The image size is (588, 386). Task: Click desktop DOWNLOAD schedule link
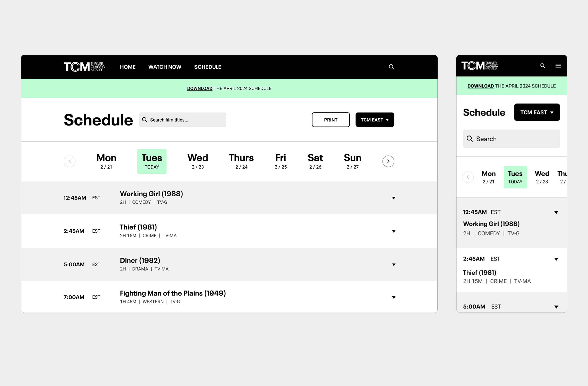click(x=200, y=88)
